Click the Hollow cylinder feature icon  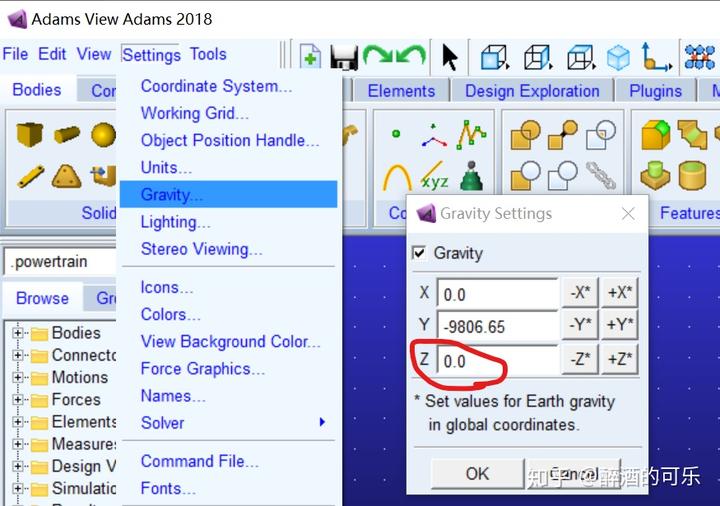point(692,175)
